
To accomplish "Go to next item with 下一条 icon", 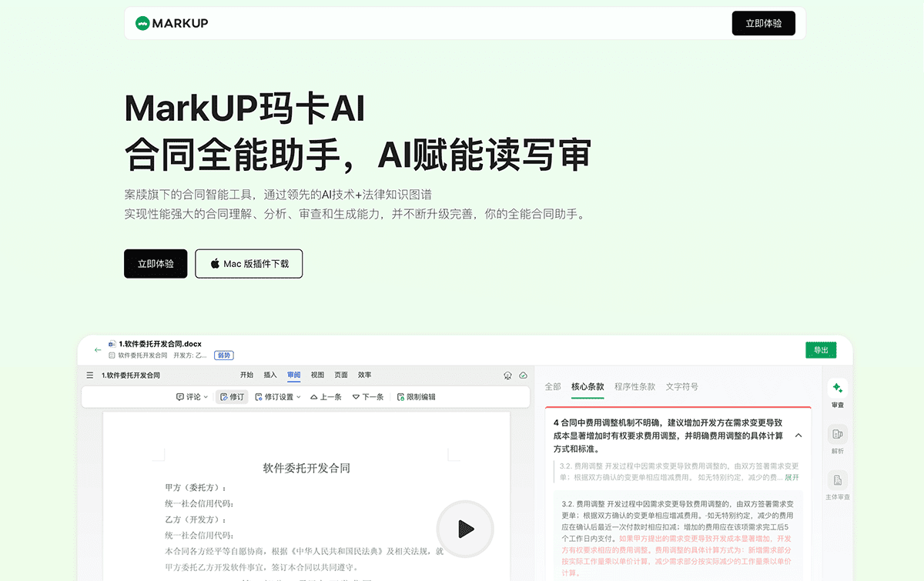I will click(367, 396).
